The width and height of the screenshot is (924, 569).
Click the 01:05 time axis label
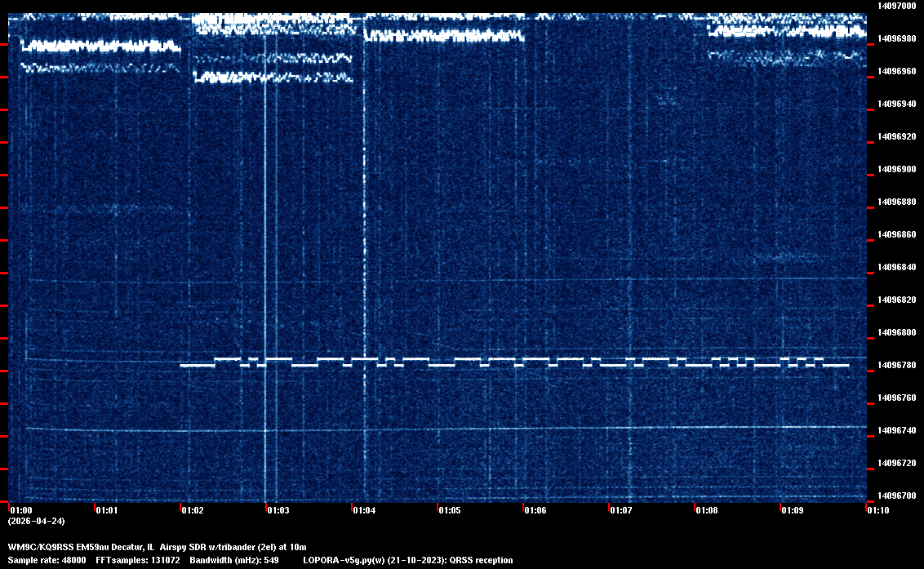click(x=449, y=510)
